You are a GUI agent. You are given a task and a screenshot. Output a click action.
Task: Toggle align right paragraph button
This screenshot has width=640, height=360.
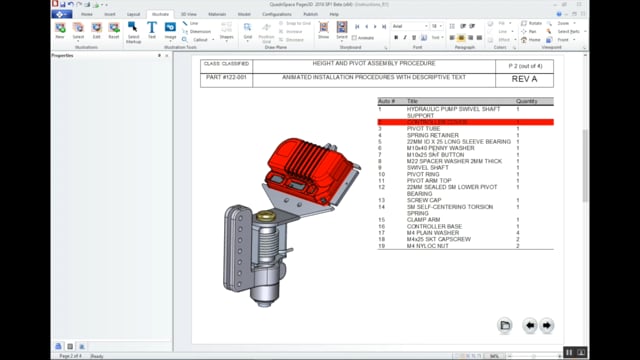(470, 38)
